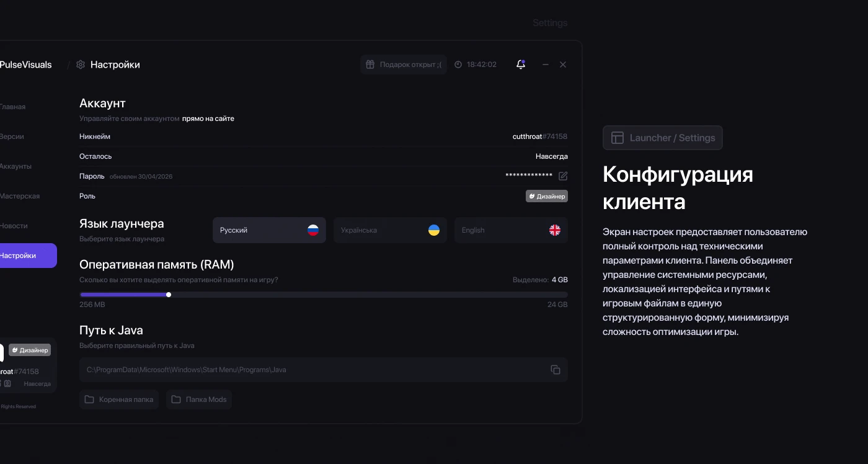Click the layout icon in Launcher / Settings badge
This screenshot has width=868, height=464.
coord(617,138)
